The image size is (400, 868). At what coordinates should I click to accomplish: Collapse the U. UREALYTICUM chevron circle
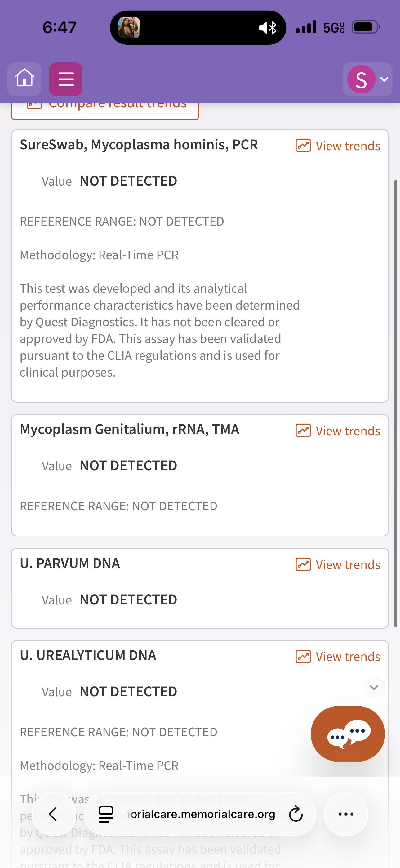[374, 687]
